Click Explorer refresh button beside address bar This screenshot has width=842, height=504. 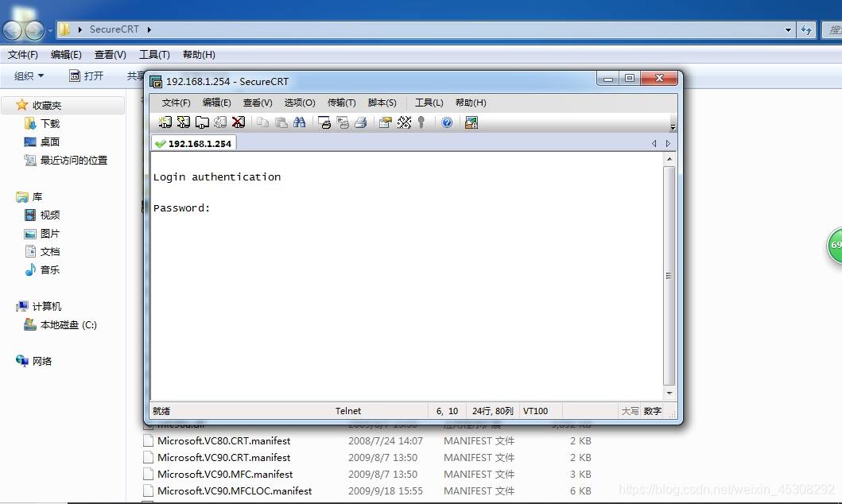(x=806, y=29)
